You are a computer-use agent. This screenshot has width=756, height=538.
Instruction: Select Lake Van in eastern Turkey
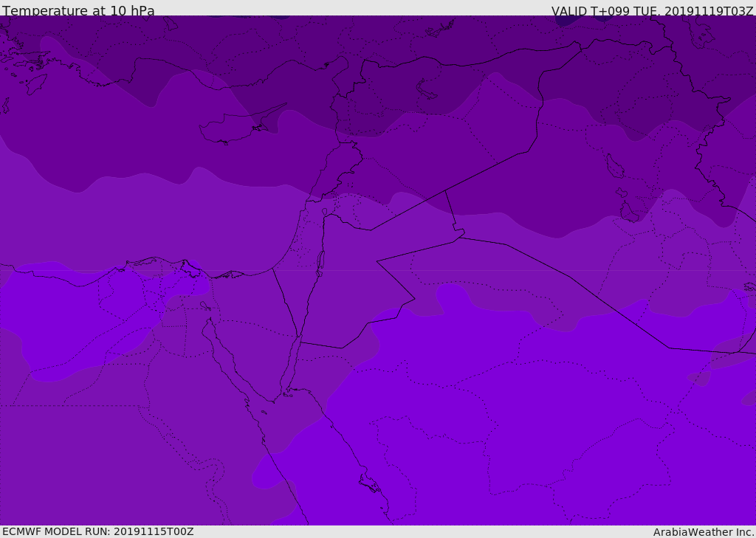pyautogui.click(x=426, y=90)
